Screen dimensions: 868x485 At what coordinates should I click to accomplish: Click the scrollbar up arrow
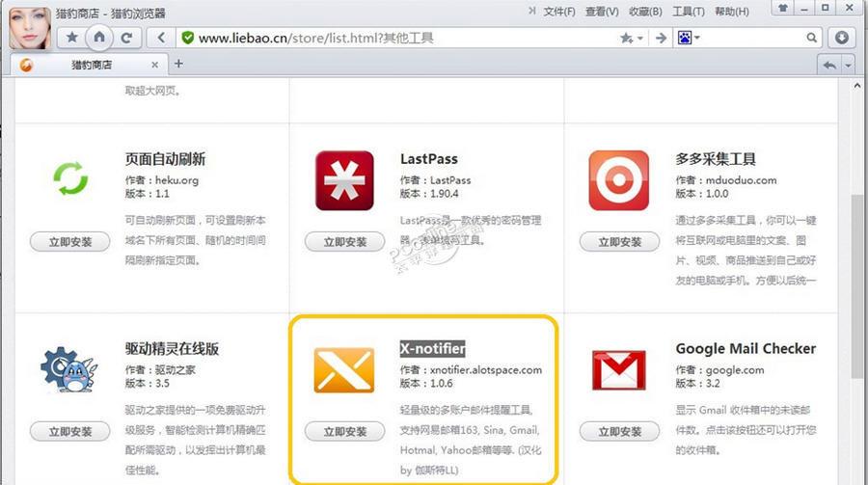click(857, 86)
